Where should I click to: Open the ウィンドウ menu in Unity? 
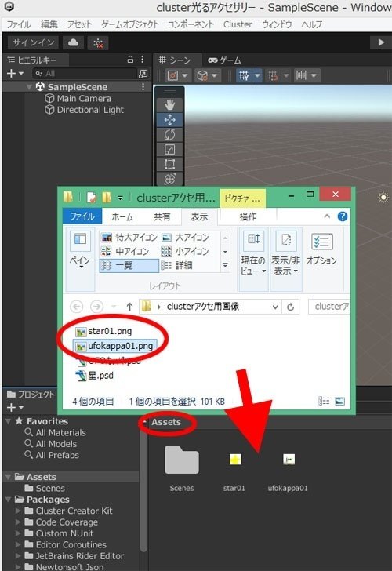pos(277,24)
